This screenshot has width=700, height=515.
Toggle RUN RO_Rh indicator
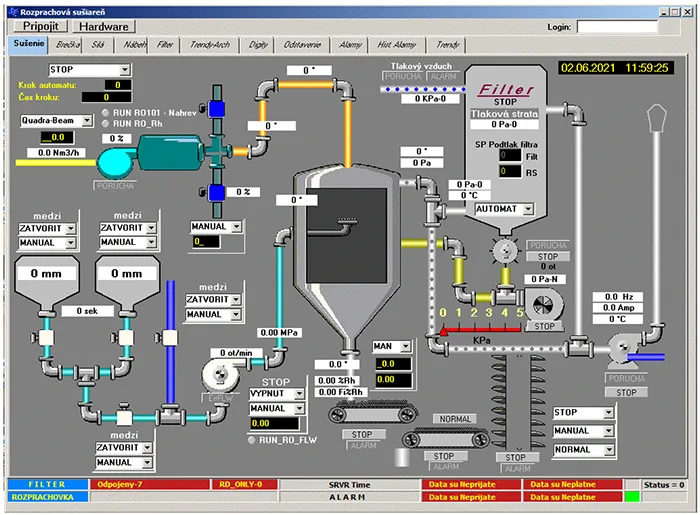coord(105,123)
